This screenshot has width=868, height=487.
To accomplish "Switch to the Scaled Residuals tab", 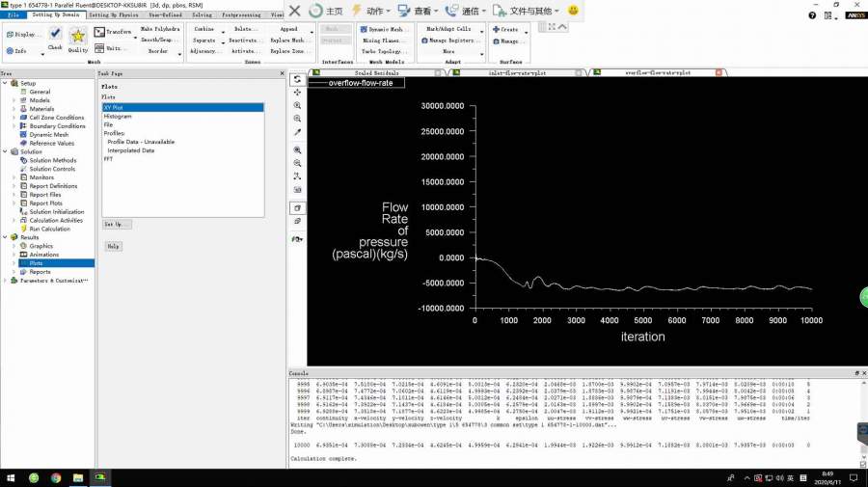I will pos(376,73).
